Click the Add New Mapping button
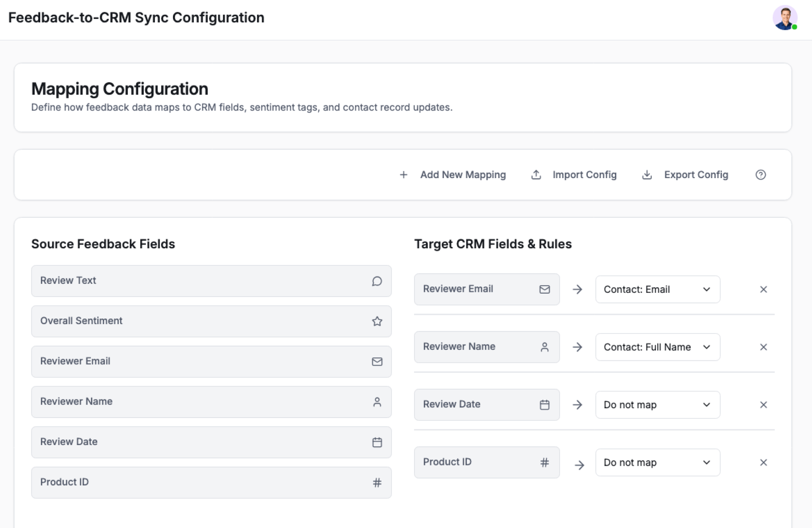 pos(462,175)
